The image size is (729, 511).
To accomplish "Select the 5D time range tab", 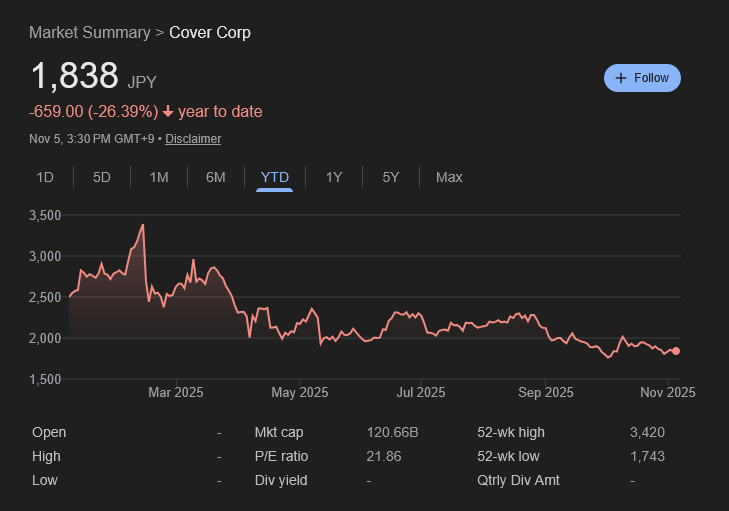I will click(x=102, y=177).
